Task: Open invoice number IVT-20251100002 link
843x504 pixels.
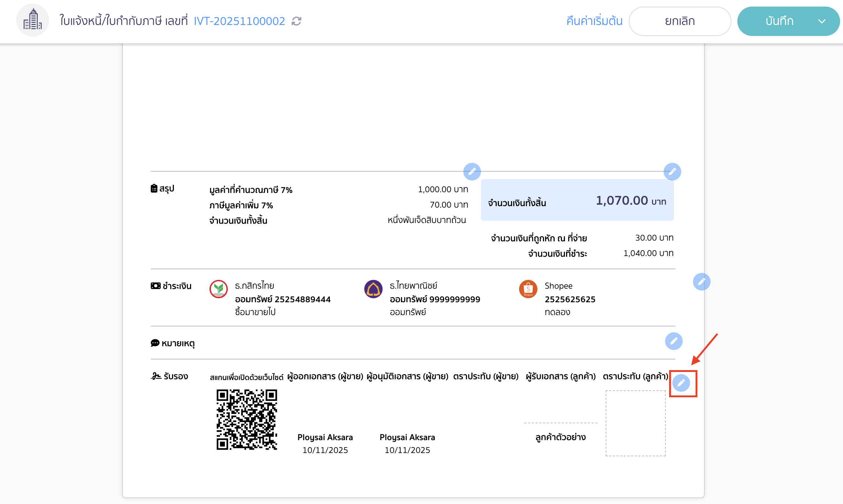Action: pyautogui.click(x=239, y=21)
